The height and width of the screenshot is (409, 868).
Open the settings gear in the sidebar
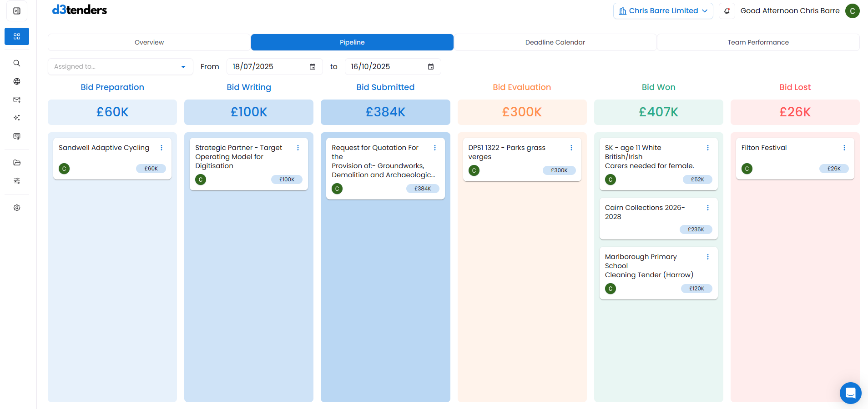(17, 208)
